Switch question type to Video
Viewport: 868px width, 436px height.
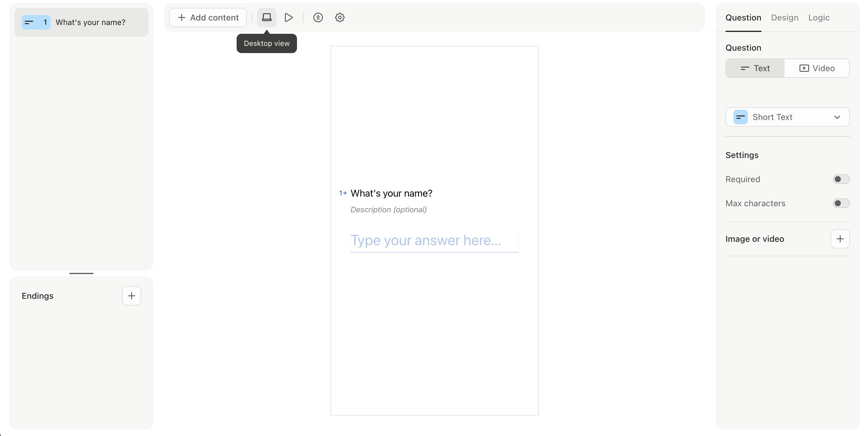click(x=817, y=68)
